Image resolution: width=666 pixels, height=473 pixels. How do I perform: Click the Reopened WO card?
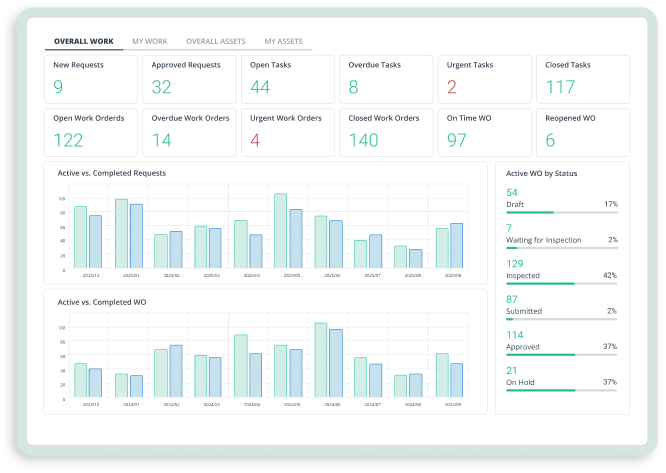[x=583, y=131]
